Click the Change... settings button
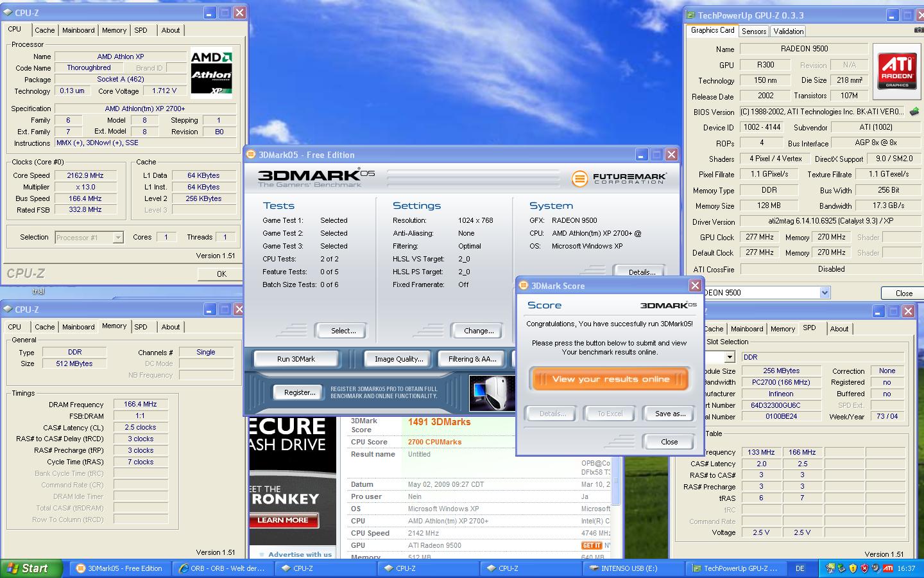The height and width of the screenshot is (578, 924). [x=479, y=331]
